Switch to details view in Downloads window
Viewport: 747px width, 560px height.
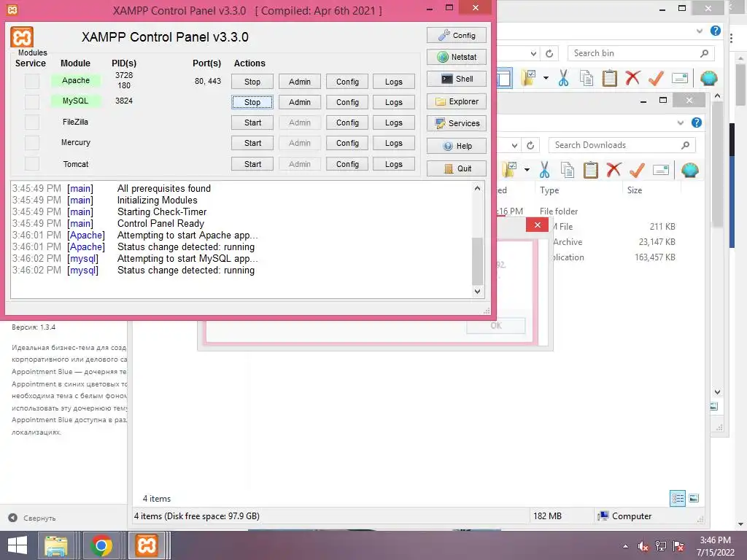pos(678,499)
